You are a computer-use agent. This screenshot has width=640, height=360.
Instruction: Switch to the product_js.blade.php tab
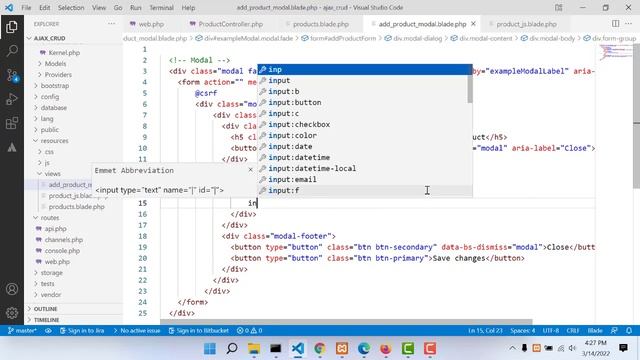coord(527,24)
